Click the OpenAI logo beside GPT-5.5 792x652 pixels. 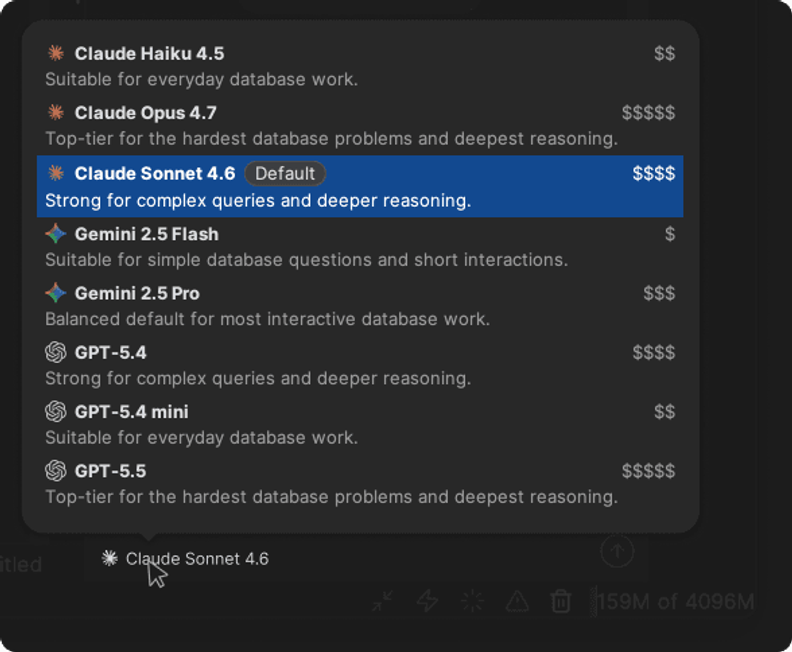[56, 471]
